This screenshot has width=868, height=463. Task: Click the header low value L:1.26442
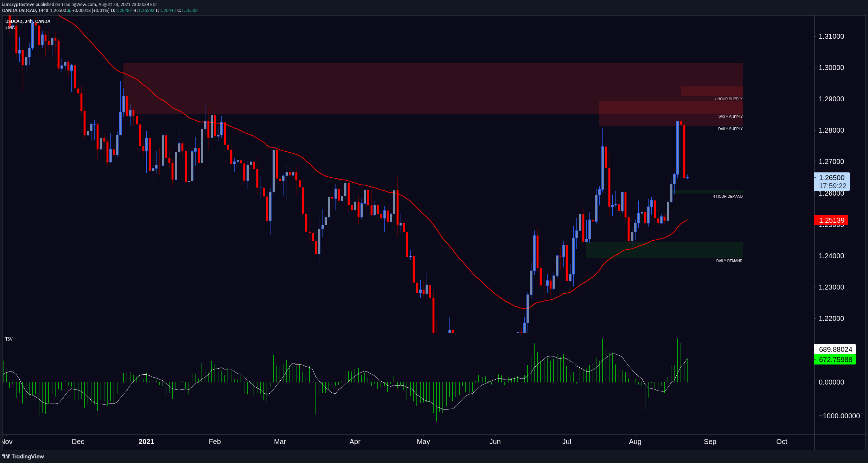[x=166, y=11]
